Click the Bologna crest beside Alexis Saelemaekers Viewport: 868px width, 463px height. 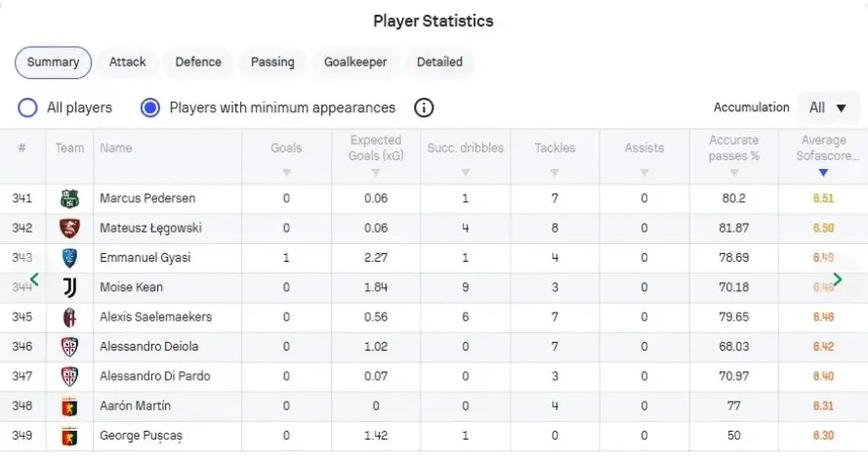[69, 317]
